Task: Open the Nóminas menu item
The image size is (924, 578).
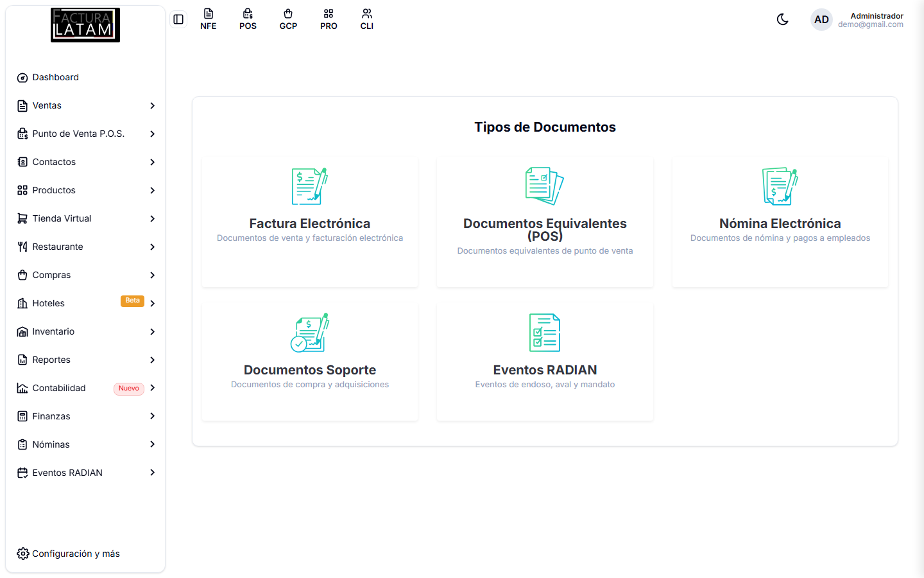Action: pos(86,444)
